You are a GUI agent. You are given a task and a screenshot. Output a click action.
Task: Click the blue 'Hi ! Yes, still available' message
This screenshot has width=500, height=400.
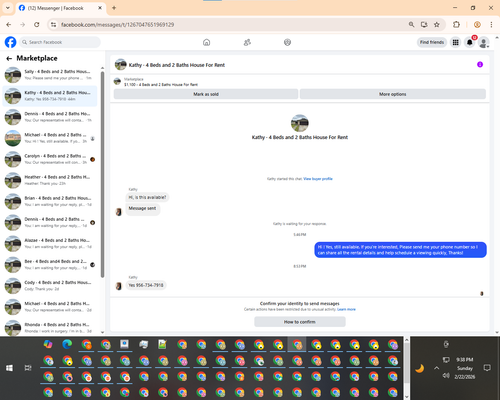400,250
